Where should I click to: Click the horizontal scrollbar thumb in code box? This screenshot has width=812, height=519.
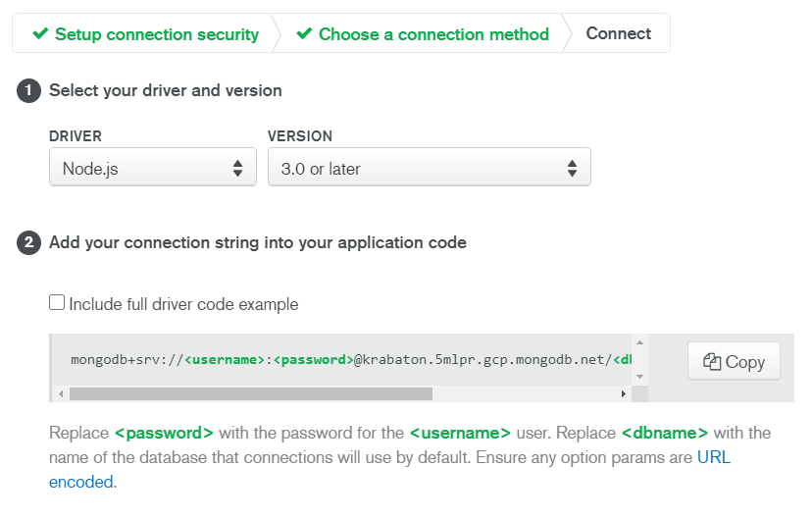pyautogui.click(x=251, y=394)
